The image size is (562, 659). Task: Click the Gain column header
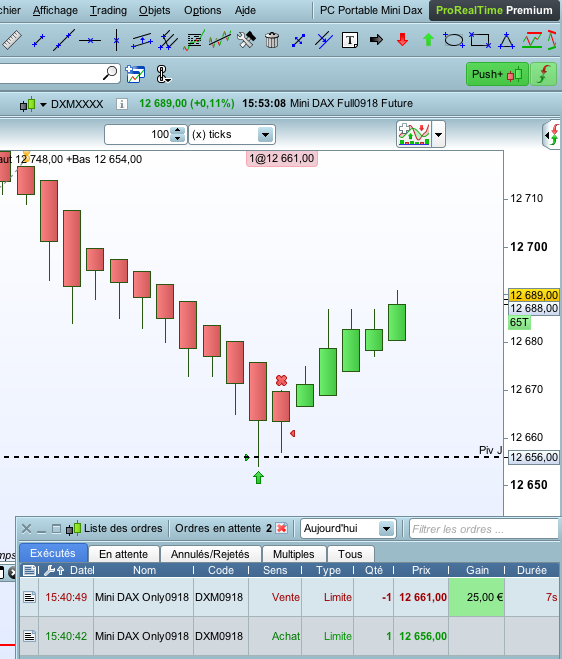pos(477,570)
